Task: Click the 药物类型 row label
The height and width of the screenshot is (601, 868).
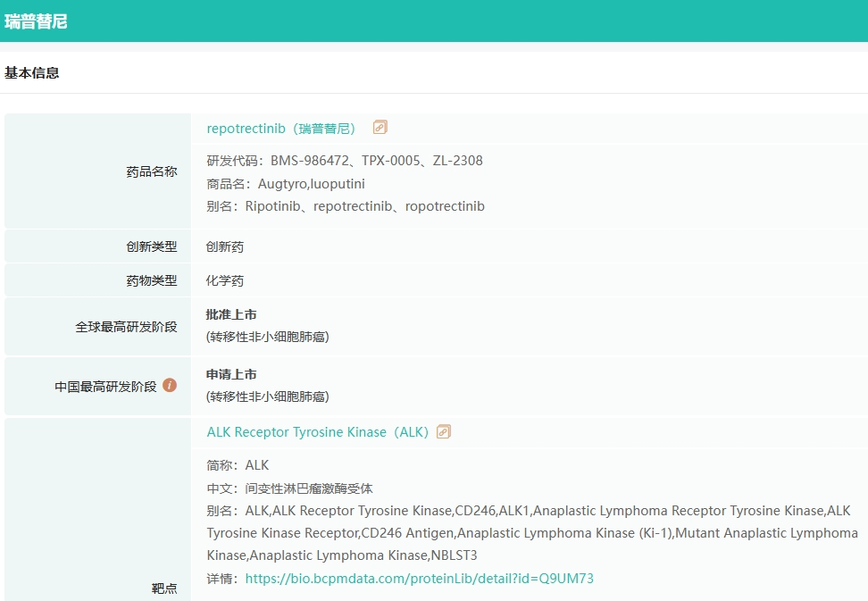Action: 152,280
